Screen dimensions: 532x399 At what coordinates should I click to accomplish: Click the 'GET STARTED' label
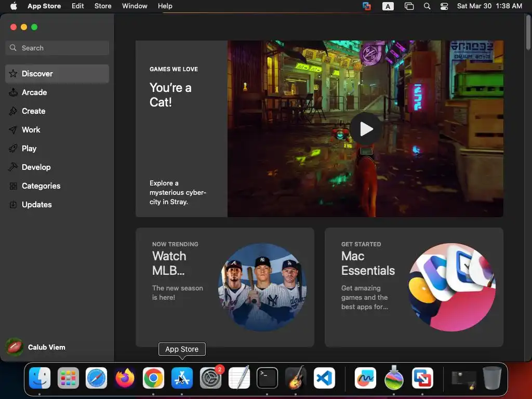pos(361,244)
